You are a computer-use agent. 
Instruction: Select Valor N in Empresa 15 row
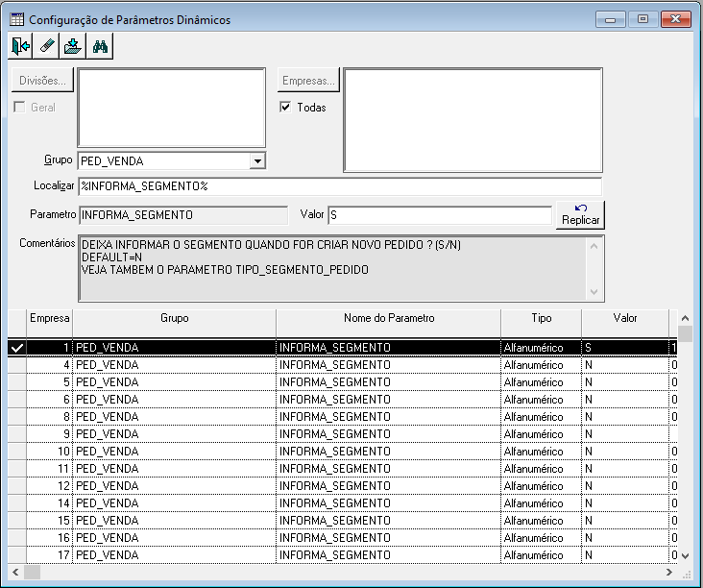(x=625, y=521)
